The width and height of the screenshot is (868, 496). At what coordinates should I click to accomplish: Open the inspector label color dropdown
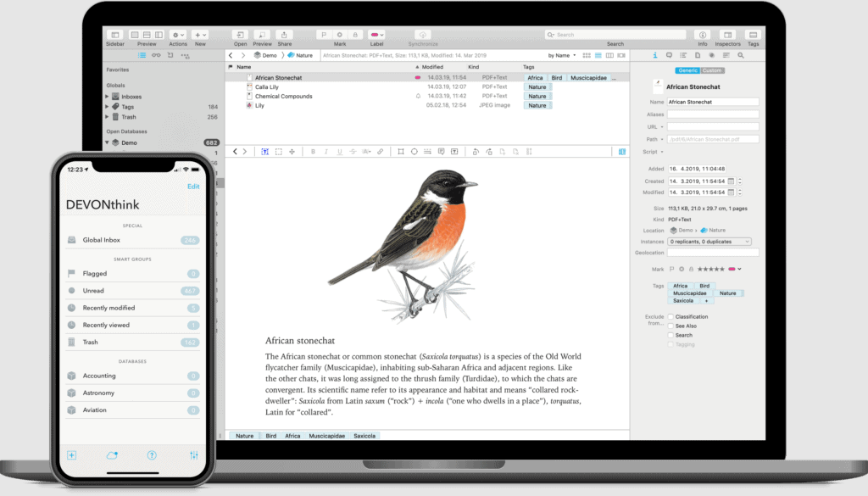point(735,269)
